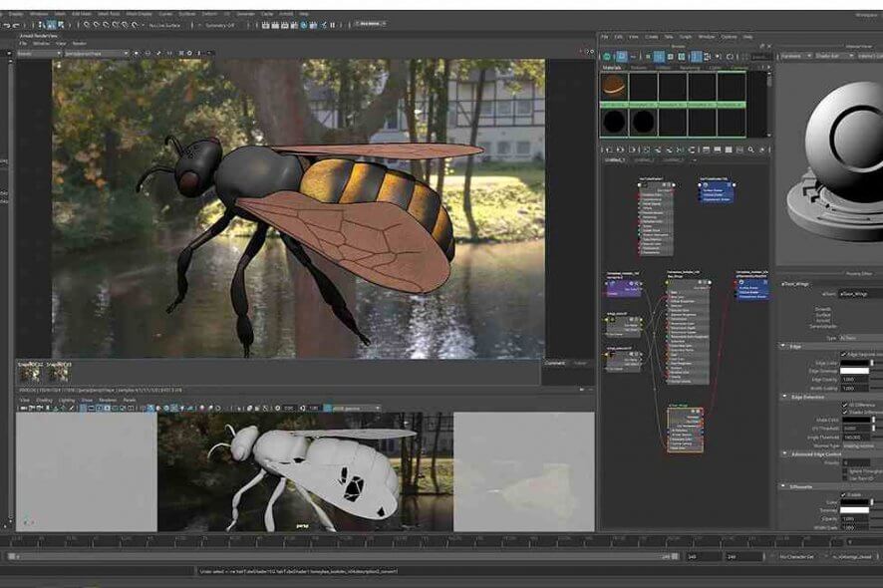The width and height of the screenshot is (883, 588).
Task: Click the output connections icon in the node editor toolbar
Action: pos(633,150)
